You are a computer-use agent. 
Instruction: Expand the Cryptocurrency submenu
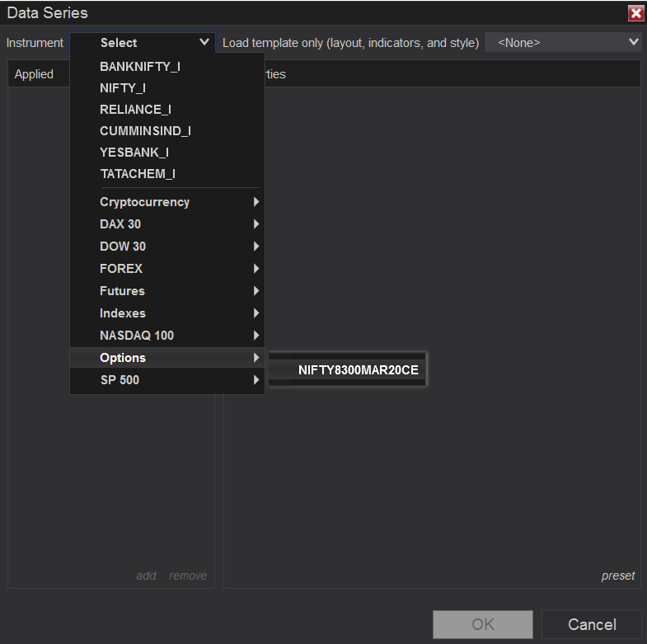coord(167,202)
